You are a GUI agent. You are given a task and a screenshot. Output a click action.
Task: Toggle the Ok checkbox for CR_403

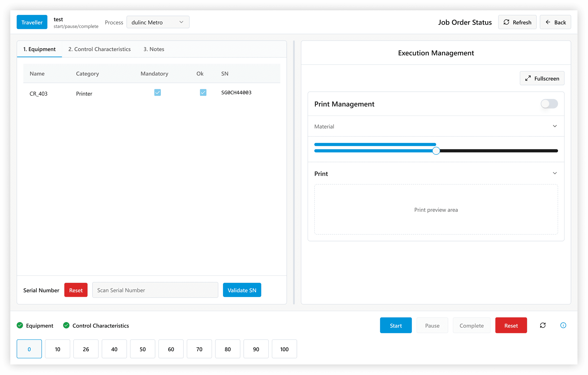[203, 92]
